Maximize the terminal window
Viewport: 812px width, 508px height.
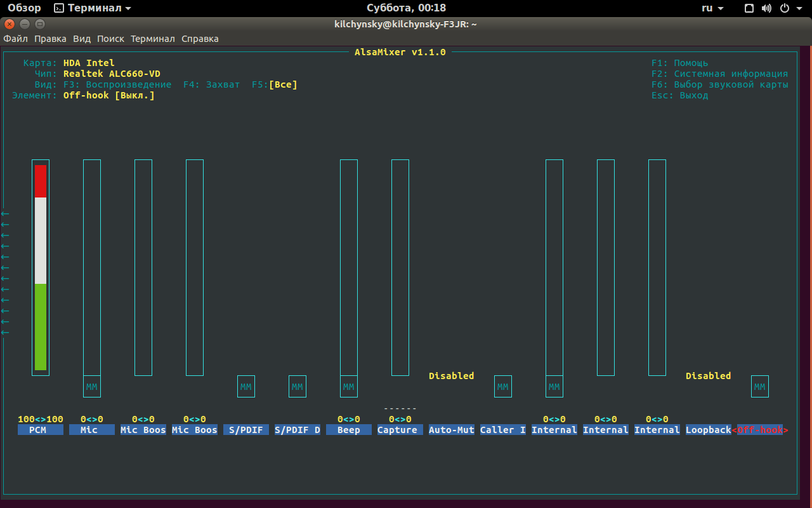click(40, 24)
